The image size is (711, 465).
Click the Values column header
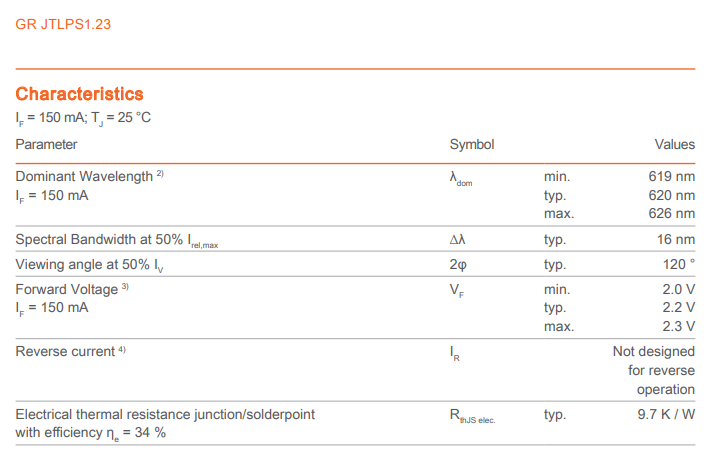point(674,144)
